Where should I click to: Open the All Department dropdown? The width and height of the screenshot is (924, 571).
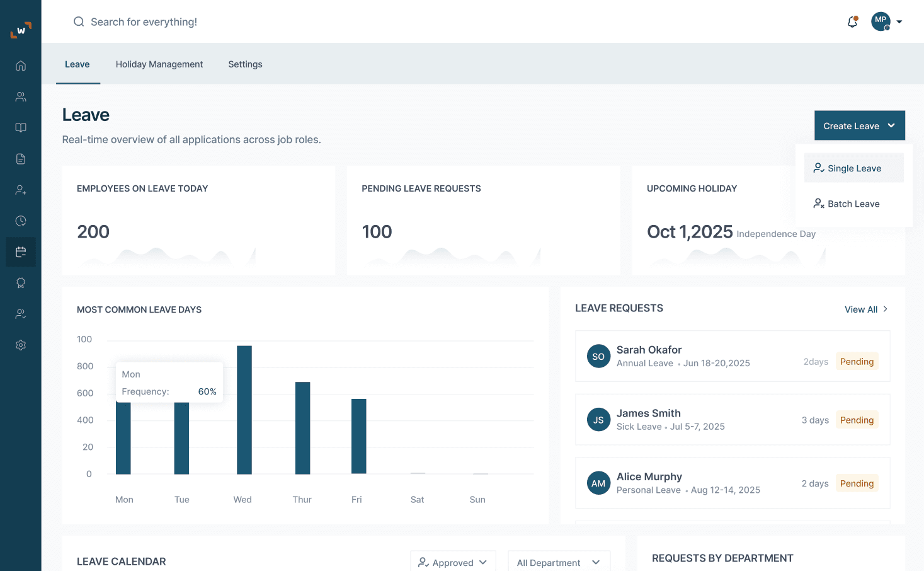click(x=559, y=562)
